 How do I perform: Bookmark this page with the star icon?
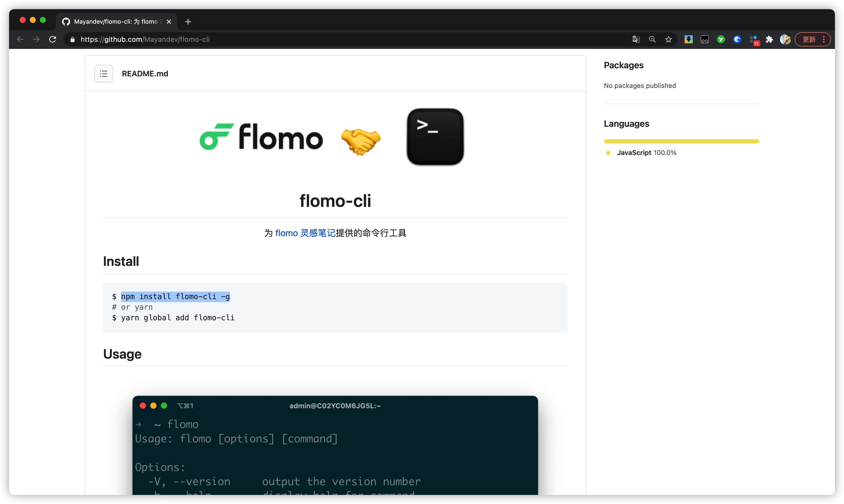click(x=668, y=39)
